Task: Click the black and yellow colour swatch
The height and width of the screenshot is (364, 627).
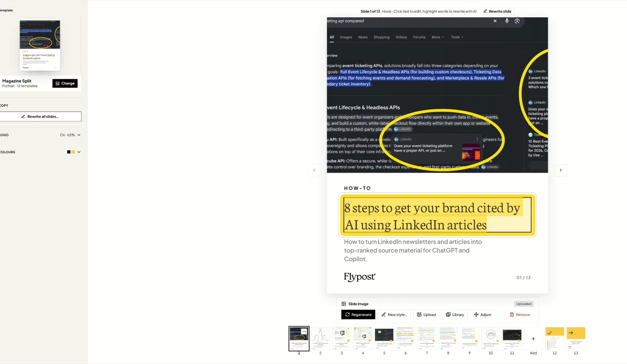Action: (71, 152)
